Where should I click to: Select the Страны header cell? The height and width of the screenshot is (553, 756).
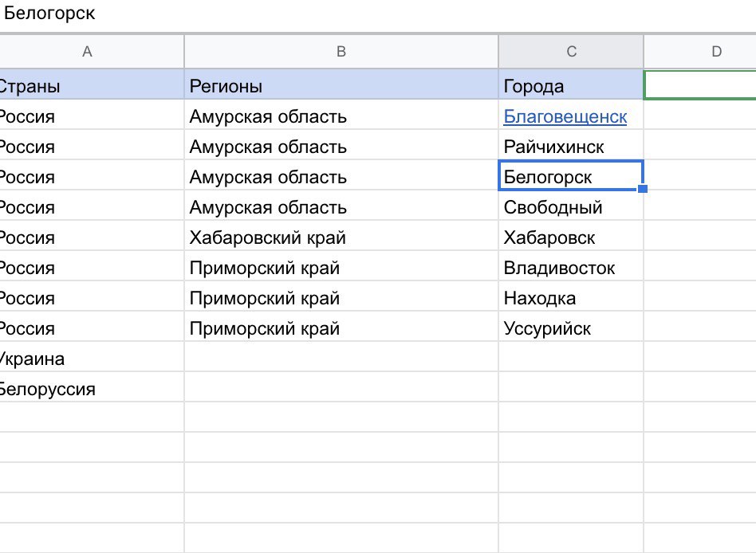(x=92, y=86)
